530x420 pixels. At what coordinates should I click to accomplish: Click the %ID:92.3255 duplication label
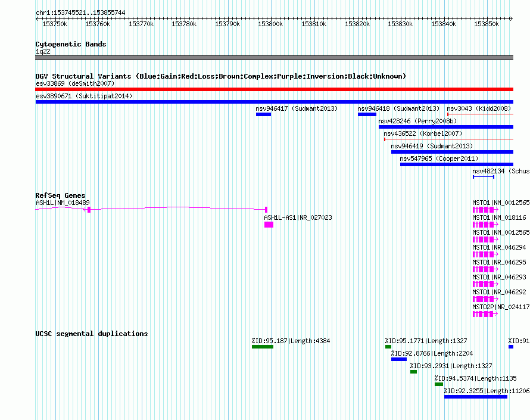tap(487, 391)
